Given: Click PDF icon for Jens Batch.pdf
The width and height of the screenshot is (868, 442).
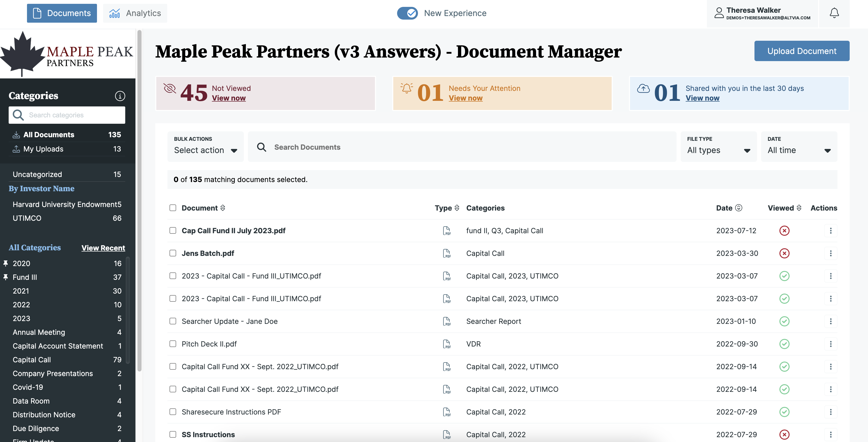Looking at the screenshot, I should pyautogui.click(x=446, y=254).
